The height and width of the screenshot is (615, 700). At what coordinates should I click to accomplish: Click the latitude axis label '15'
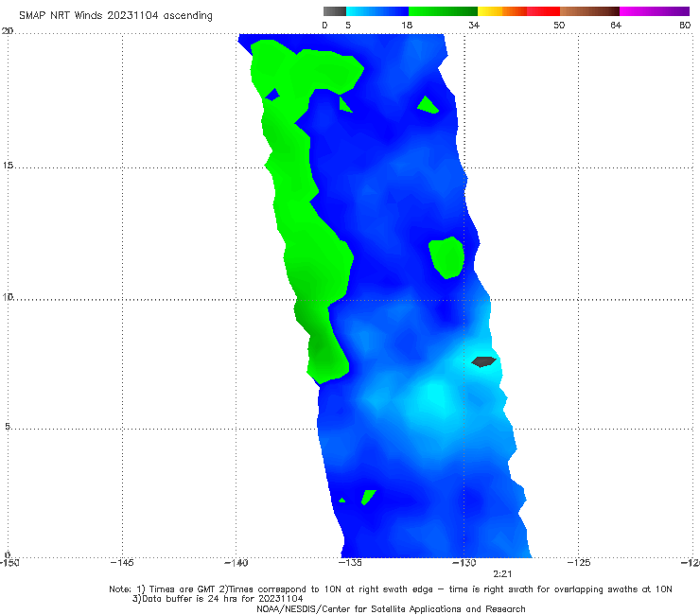(8, 166)
